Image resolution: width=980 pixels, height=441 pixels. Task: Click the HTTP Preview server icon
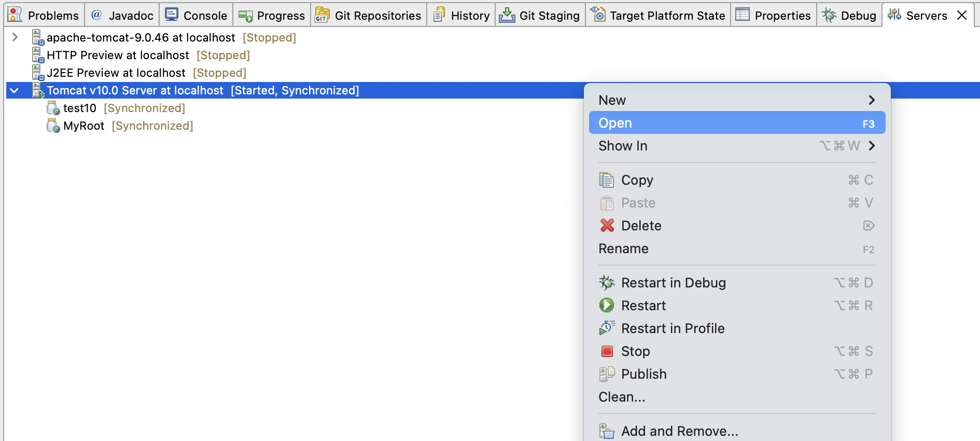[38, 55]
